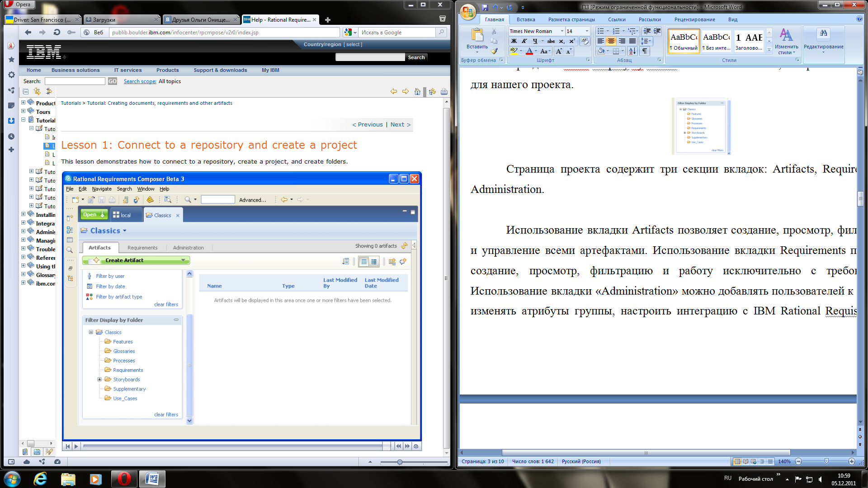
Task: Click the Office button in Word
Action: coord(468,11)
